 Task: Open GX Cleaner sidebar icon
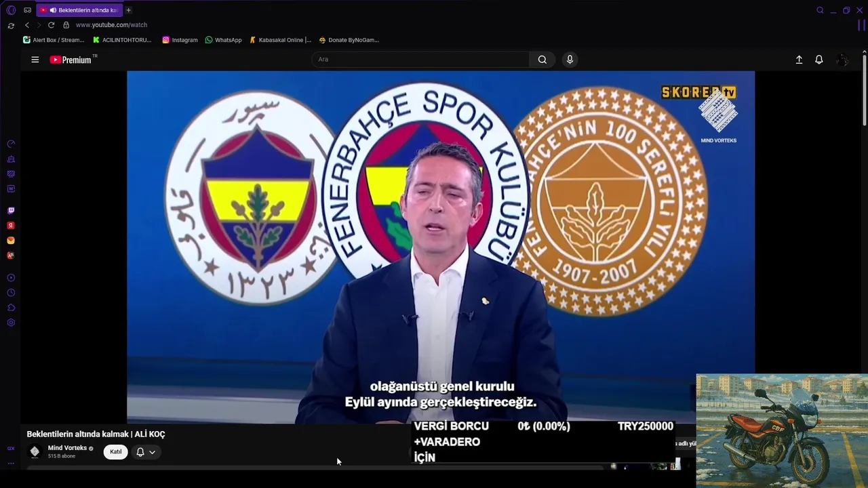[x=11, y=159]
